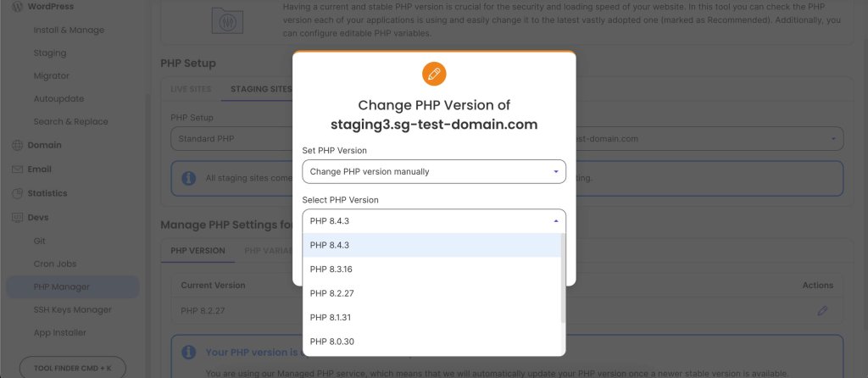Click the info icon beside staging sites notice
Screen dimensions: 868x378
click(x=189, y=178)
